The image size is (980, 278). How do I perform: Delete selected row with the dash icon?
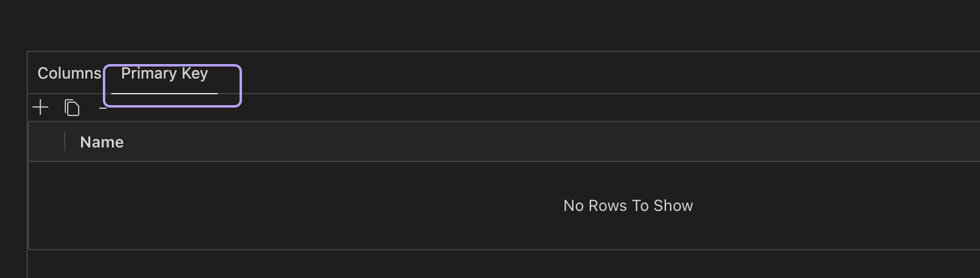pos(103,108)
